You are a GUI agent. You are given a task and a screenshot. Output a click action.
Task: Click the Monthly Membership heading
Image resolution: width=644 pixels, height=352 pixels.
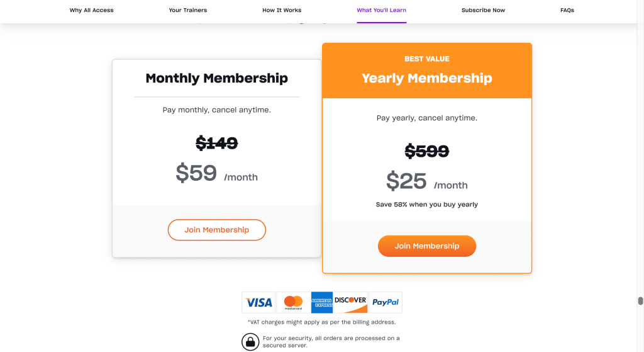pos(217,78)
